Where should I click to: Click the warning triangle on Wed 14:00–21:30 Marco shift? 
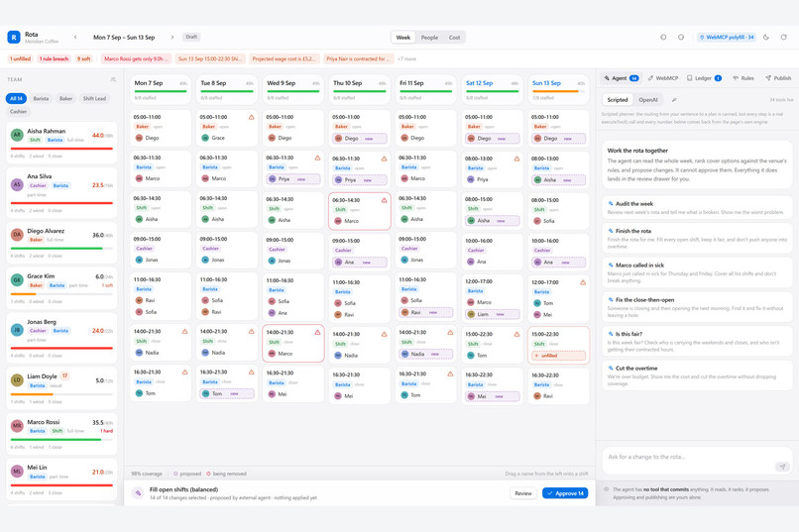[317, 333]
